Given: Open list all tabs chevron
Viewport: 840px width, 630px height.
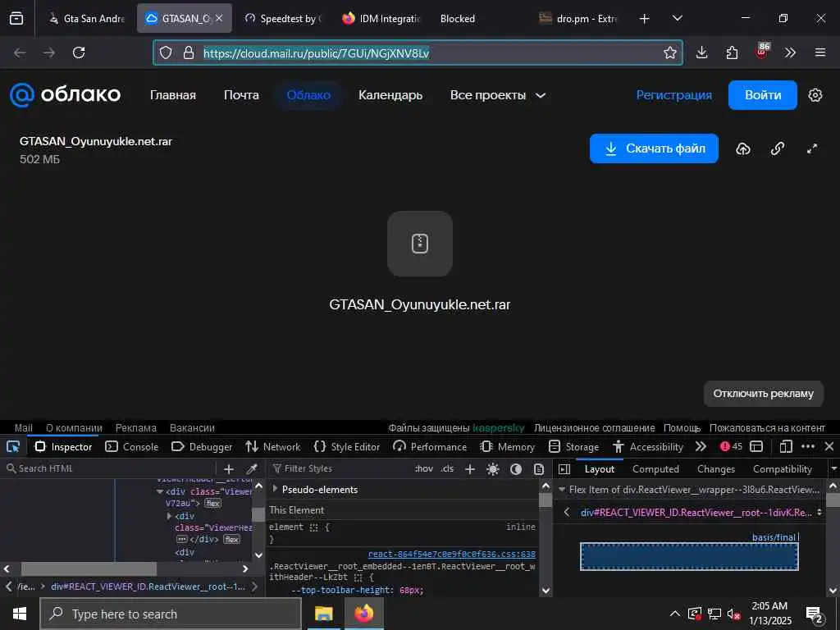Looking at the screenshot, I should 677,19.
